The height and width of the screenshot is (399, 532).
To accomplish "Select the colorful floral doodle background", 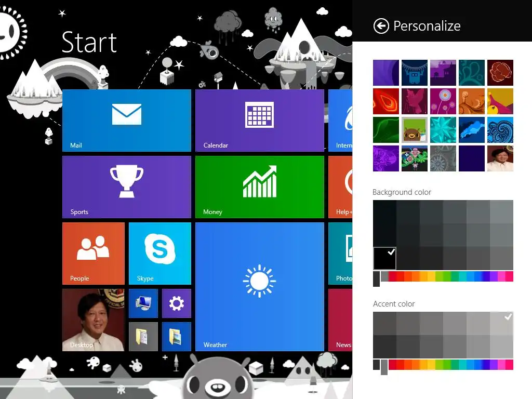I will tap(414, 158).
